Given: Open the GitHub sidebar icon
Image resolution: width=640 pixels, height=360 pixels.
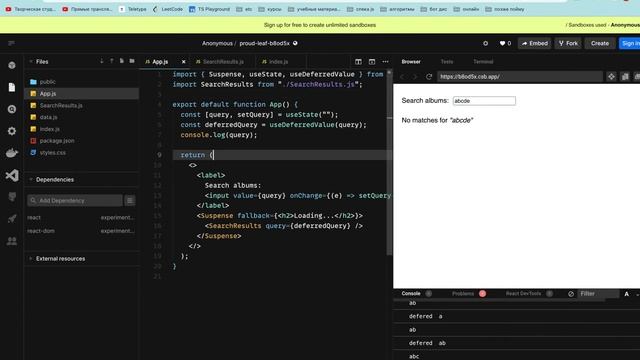Looking at the screenshot, I should click(12, 197).
